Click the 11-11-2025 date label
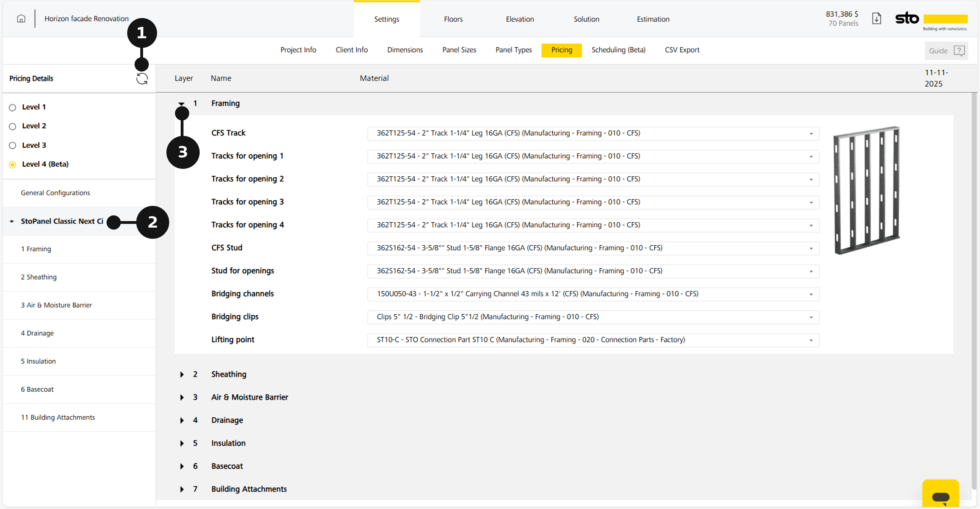Screen dimensions: 980x509 tap(936, 78)
